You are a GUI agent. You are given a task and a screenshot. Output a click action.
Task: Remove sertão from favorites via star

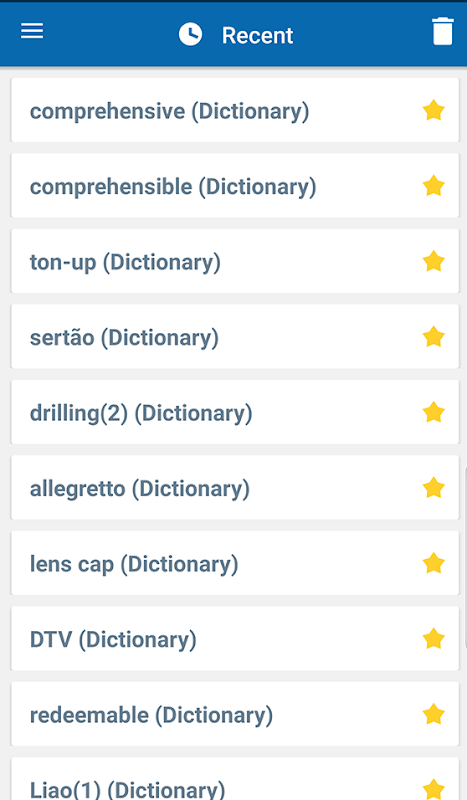pos(433,337)
